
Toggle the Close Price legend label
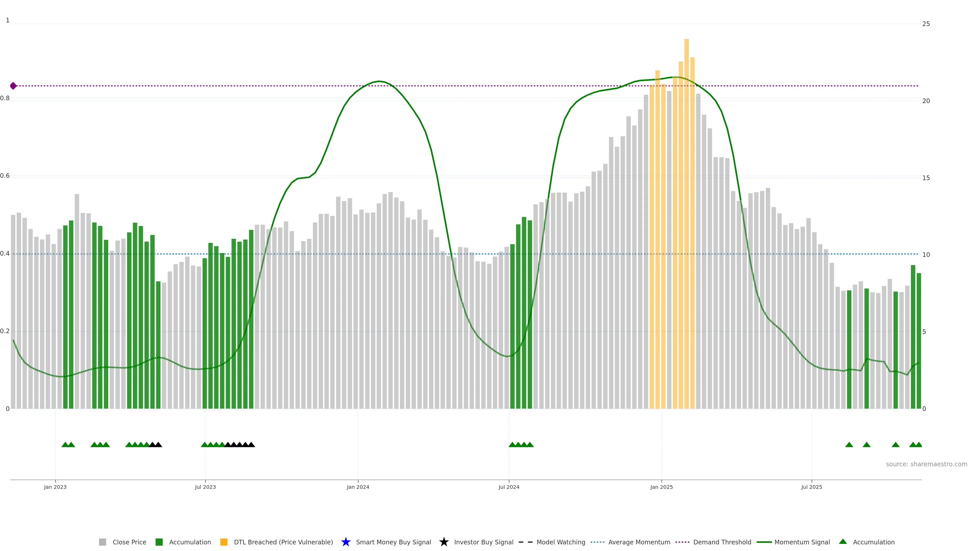tap(129, 542)
